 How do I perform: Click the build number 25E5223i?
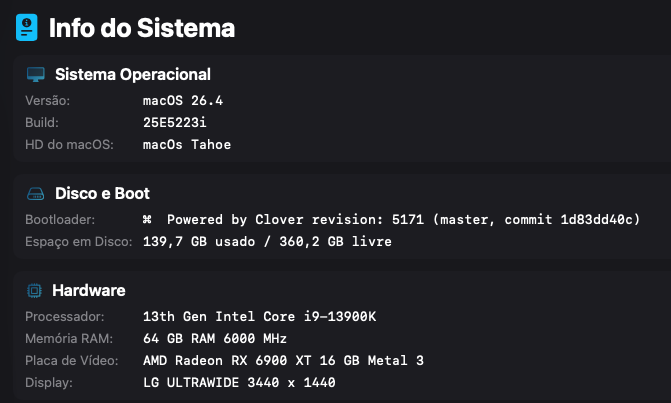(x=175, y=122)
